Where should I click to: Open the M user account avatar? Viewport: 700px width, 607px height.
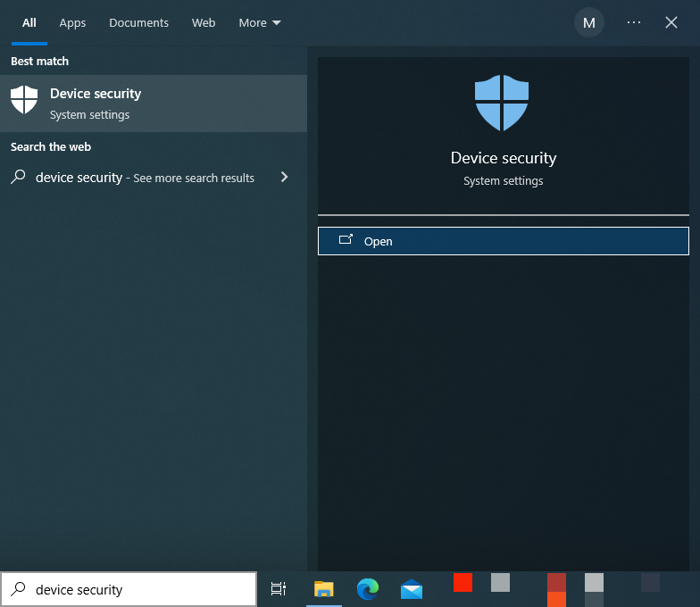[589, 22]
